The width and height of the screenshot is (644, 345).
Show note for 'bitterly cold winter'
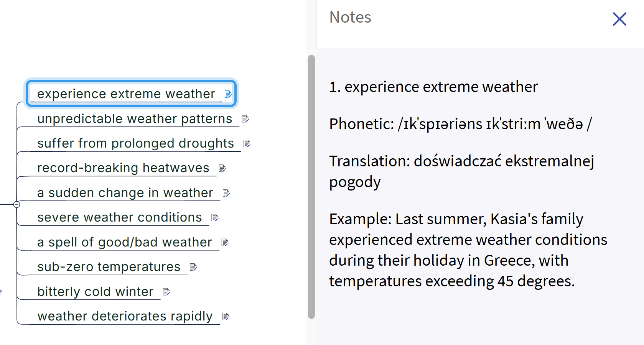pyautogui.click(x=166, y=292)
